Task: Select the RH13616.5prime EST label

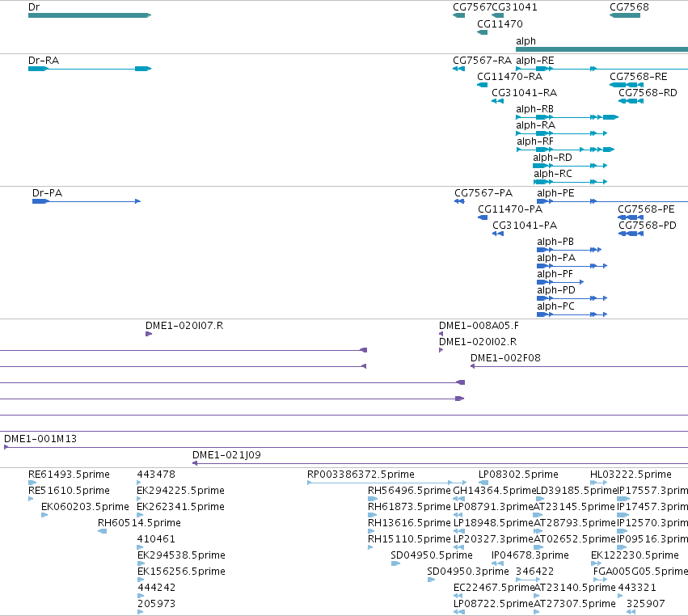Action: click(x=409, y=522)
